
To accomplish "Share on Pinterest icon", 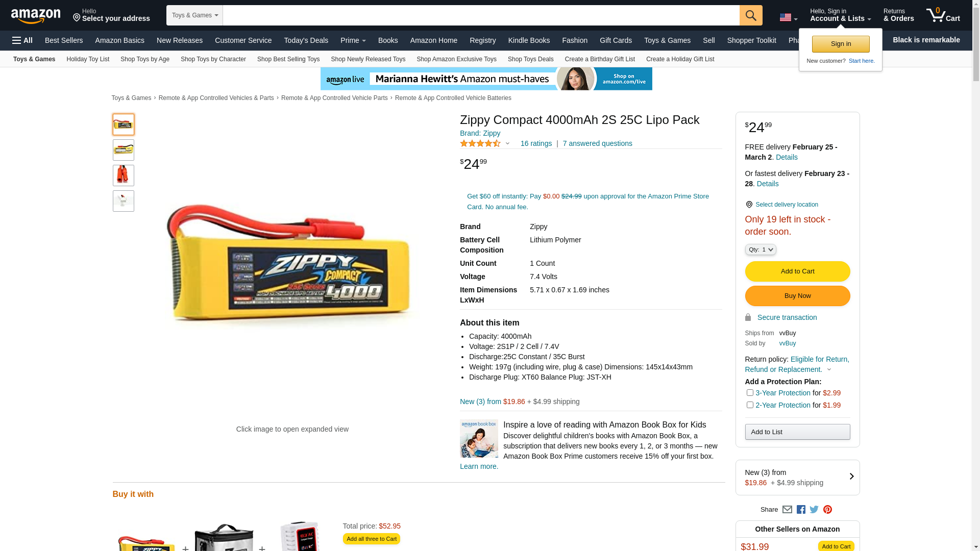I will pos(827,509).
